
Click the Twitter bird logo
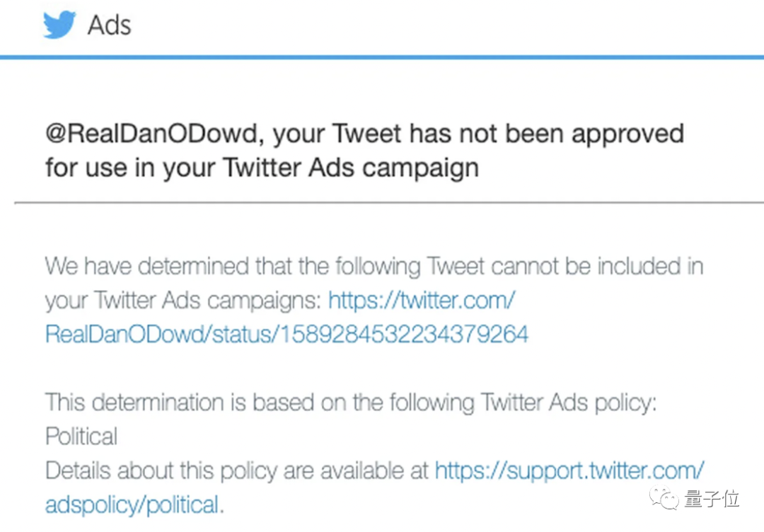pyautogui.click(x=59, y=24)
